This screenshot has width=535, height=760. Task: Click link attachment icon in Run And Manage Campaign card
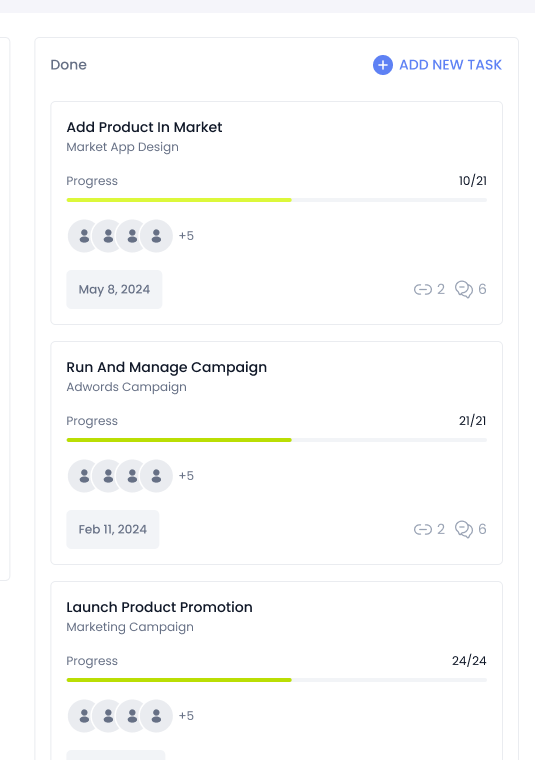pyautogui.click(x=423, y=529)
